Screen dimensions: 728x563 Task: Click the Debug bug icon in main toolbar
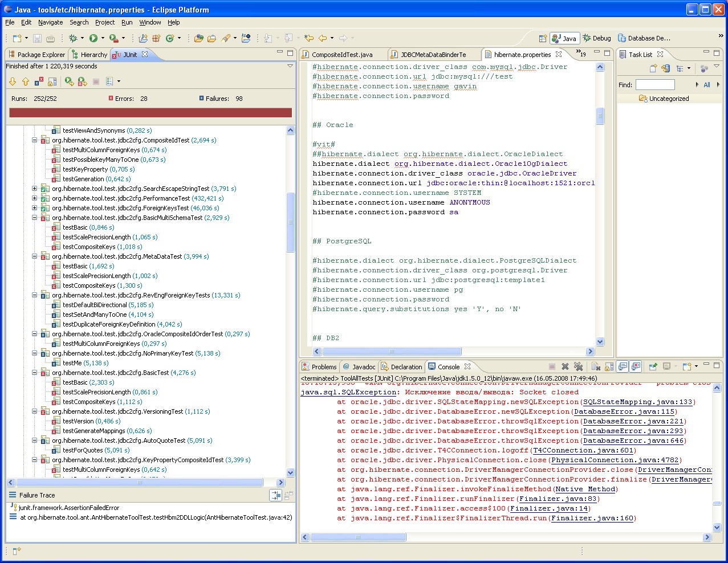(x=73, y=38)
